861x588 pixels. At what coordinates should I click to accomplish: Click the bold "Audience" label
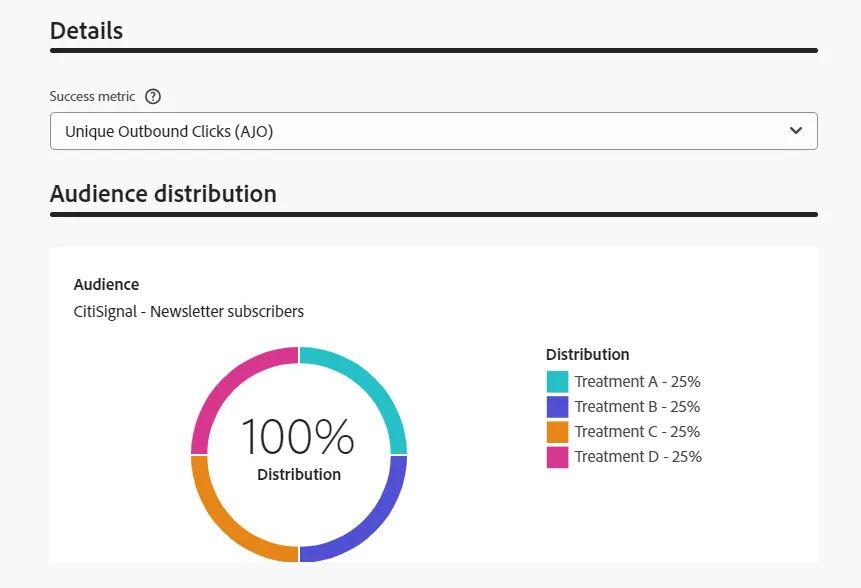[107, 284]
